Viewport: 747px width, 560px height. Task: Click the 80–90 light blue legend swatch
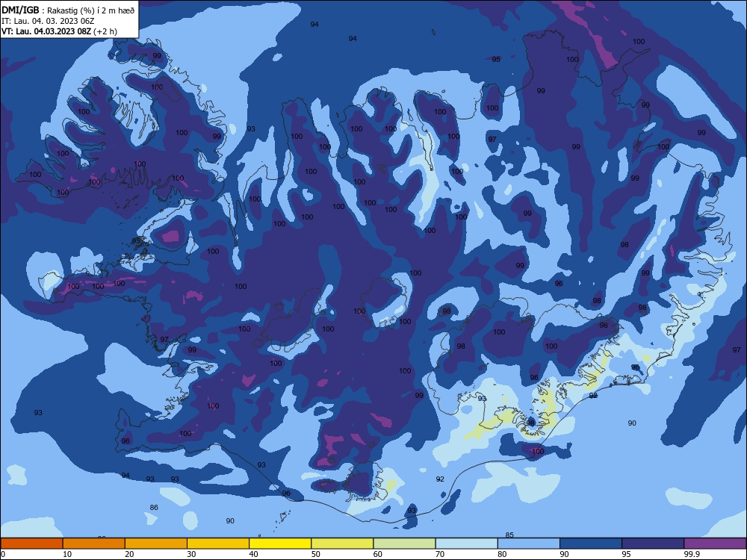coord(529,544)
